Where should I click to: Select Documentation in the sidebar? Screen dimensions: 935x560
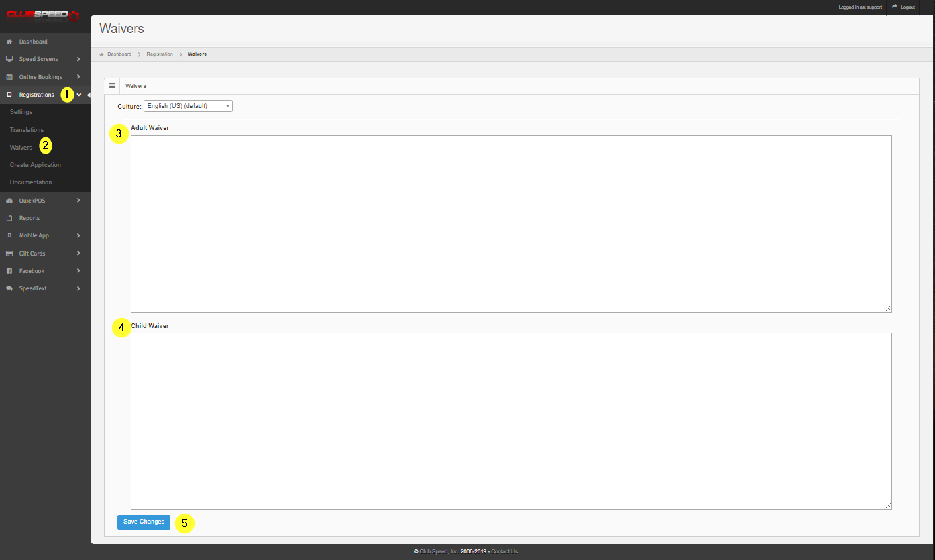pyautogui.click(x=31, y=182)
